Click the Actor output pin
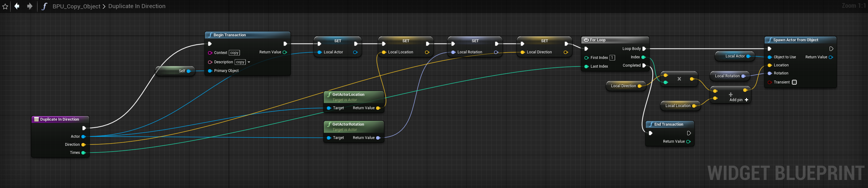 [x=84, y=137]
